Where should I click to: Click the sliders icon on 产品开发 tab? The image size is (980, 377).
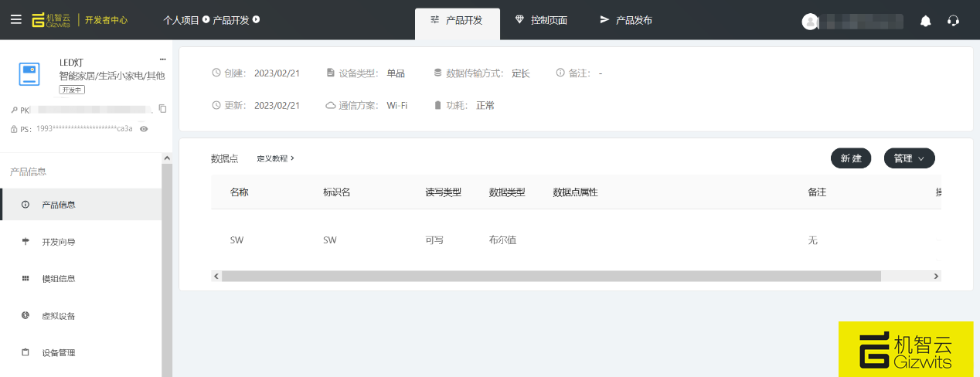(x=435, y=19)
